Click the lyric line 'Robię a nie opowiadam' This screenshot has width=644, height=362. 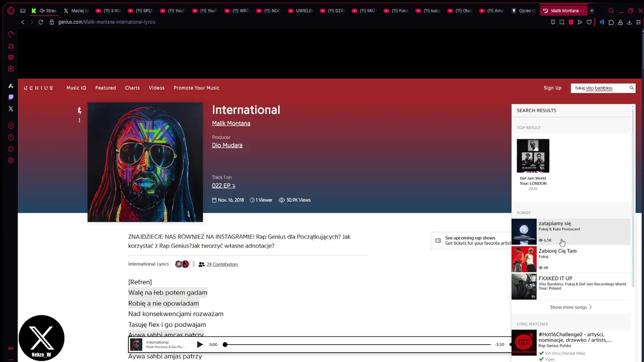click(x=164, y=303)
